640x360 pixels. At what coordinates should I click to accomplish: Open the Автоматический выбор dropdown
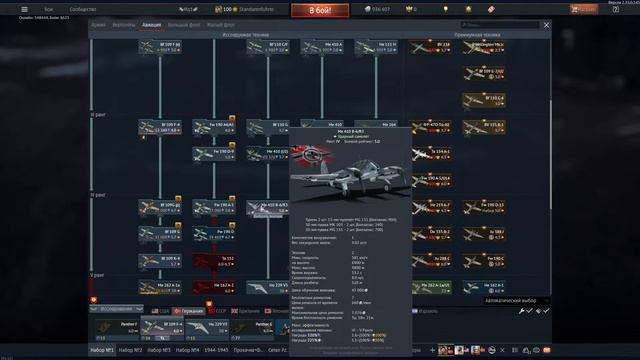[516, 301]
